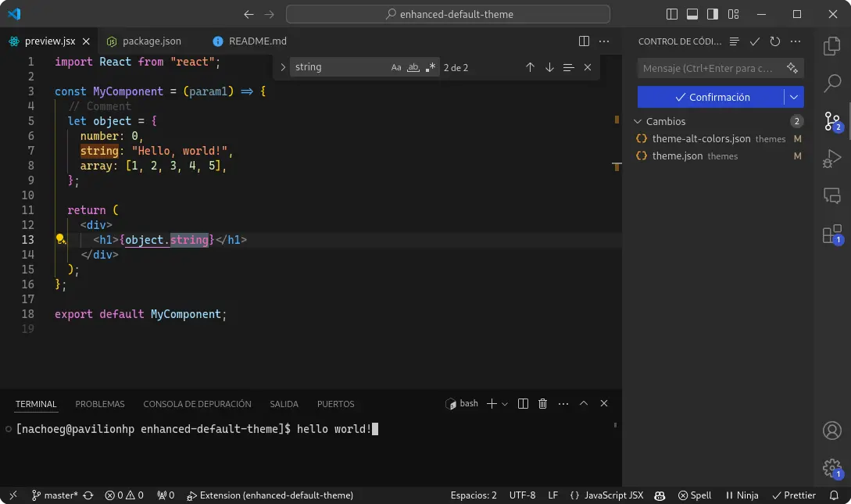Toggle the bottom panel layout button
Screen dimensions: 851x504
pyautogui.click(x=692, y=14)
